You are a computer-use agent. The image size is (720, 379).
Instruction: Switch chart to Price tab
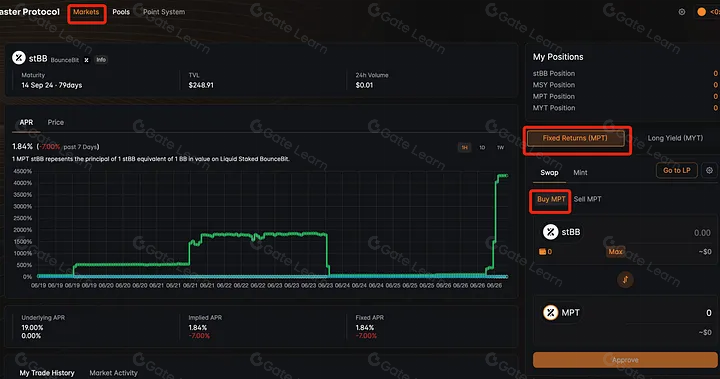pyautogui.click(x=56, y=122)
